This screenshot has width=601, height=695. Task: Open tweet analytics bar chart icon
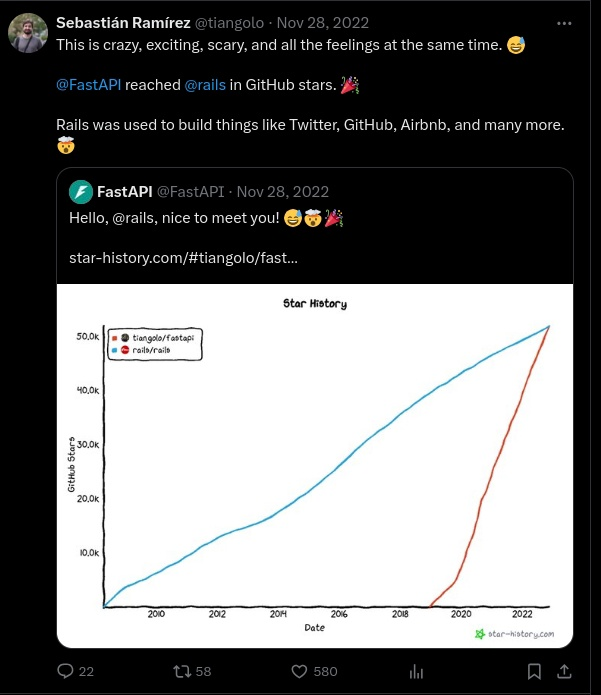click(418, 671)
